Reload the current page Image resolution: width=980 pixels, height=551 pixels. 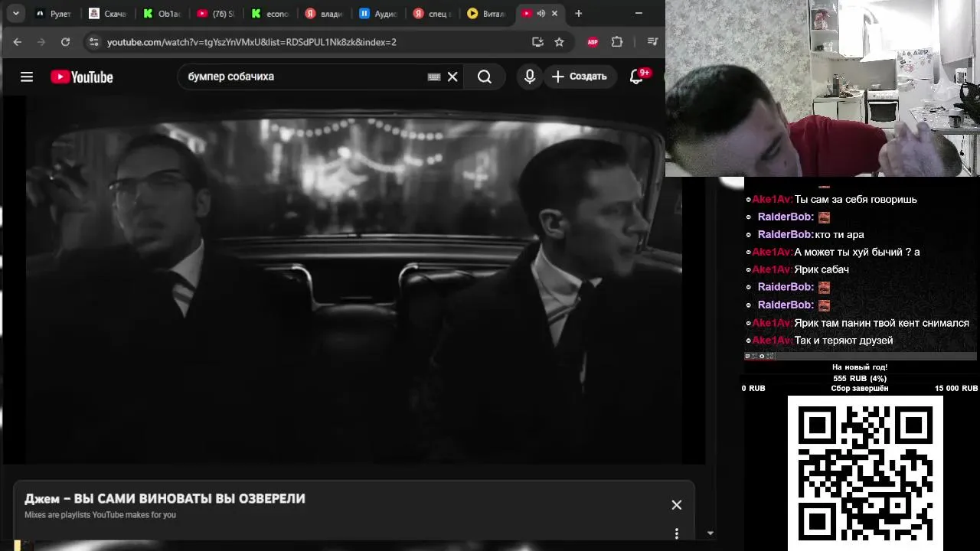tap(65, 42)
